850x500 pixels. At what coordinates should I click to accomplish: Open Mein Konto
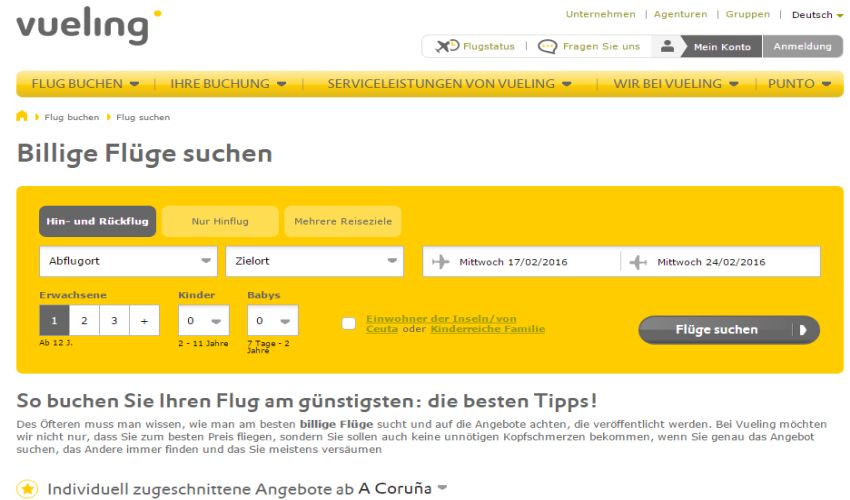click(x=722, y=47)
